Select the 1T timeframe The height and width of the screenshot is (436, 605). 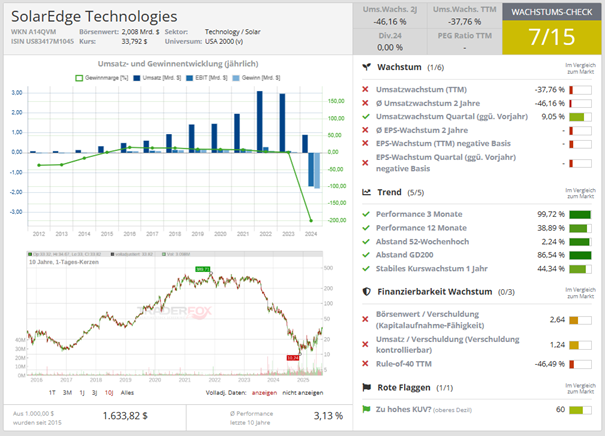(52, 393)
